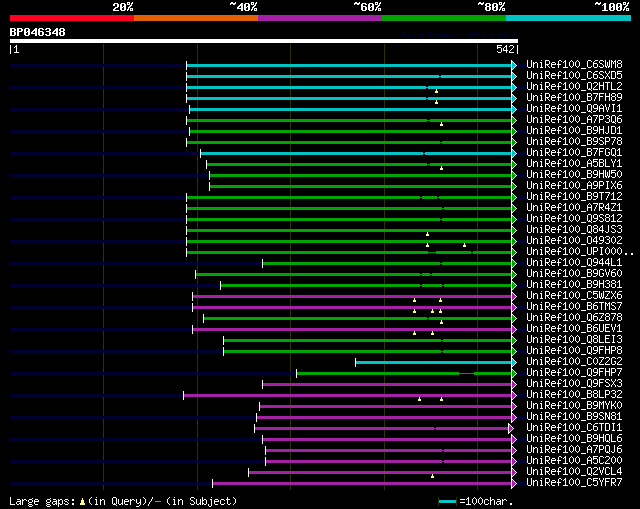Click green alignment bar for Q9FHP7
Viewport: 640px width, 509px height.
(404, 373)
